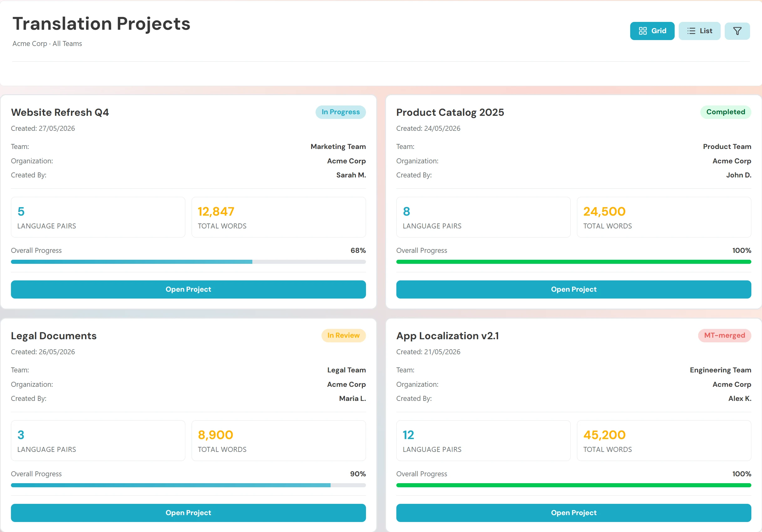The image size is (762, 532).
Task: Click the In Progress status badge
Action: tap(341, 112)
